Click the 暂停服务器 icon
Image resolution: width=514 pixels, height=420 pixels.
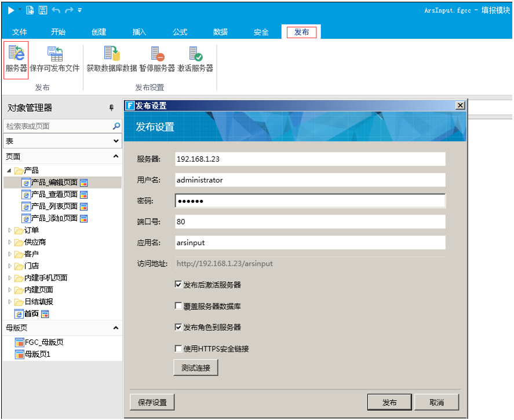point(157,55)
